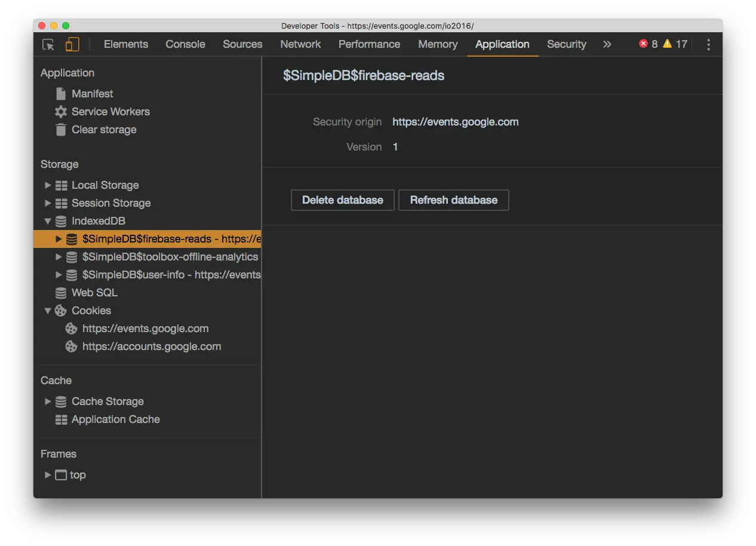Screen dimensions: 756x546
Task: Click the Delete database button
Action: (x=343, y=200)
